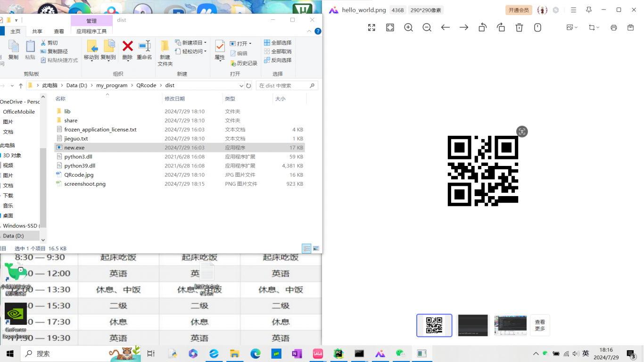Navigate up one folder level arrow
The height and width of the screenshot is (362, 644).
pos(21,85)
